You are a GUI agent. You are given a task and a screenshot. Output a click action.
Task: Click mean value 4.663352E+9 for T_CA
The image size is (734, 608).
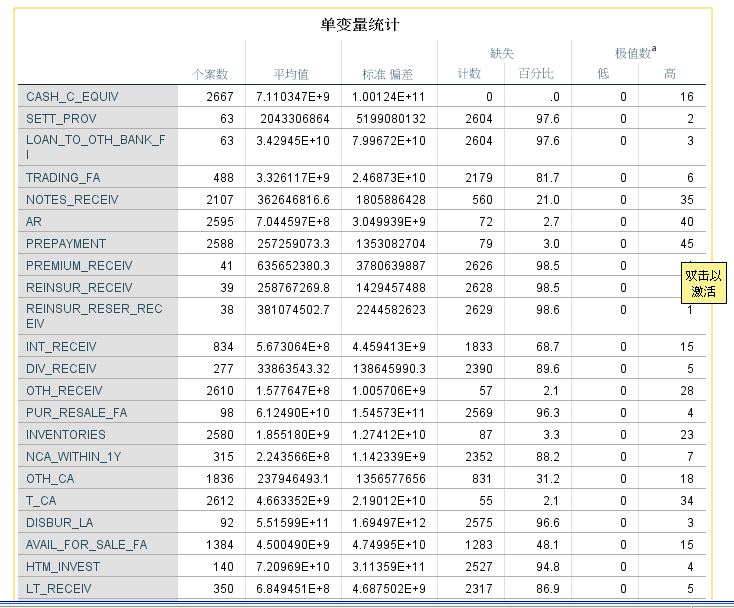click(293, 500)
